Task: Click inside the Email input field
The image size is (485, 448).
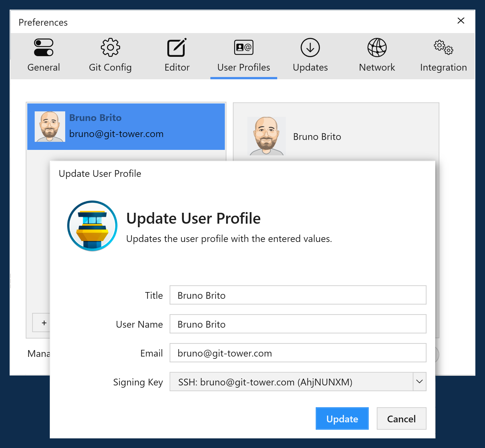Action: point(297,353)
